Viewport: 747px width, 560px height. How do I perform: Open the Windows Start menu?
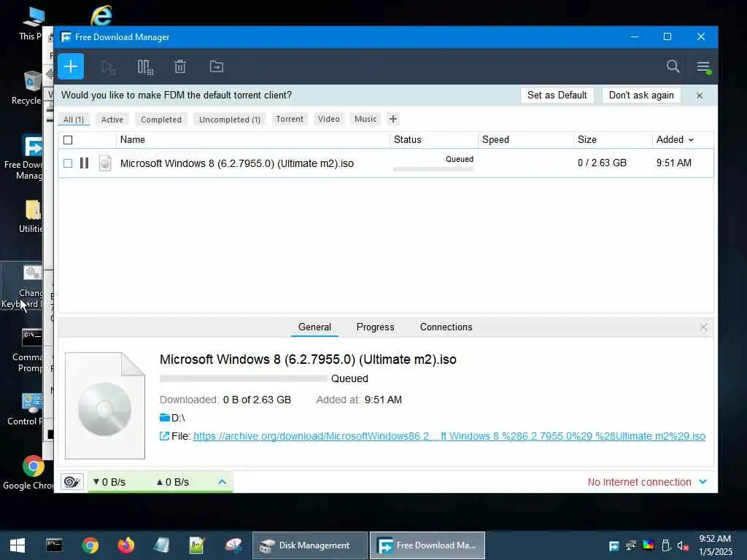click(18, 545)
